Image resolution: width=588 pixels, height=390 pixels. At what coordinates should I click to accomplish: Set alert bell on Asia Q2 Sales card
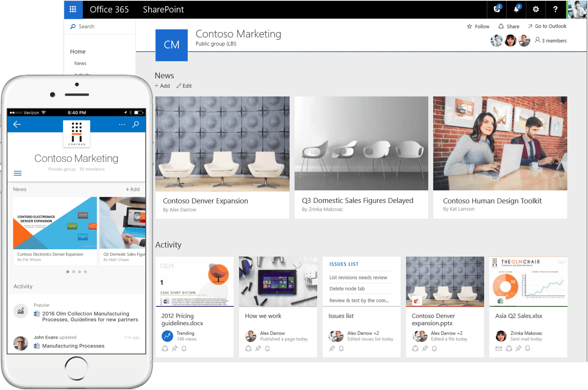528,349
